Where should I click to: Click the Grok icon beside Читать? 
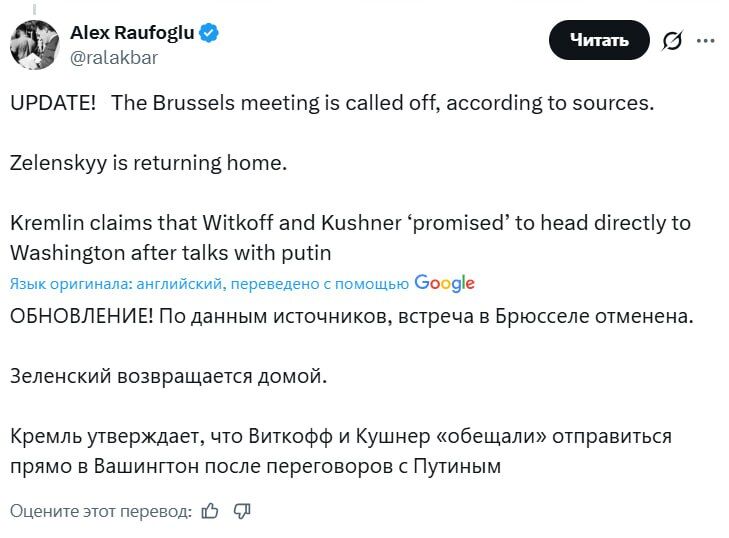[672, 40]
